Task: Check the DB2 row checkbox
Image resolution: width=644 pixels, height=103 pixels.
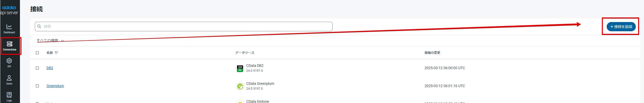Action: (37, 68)
